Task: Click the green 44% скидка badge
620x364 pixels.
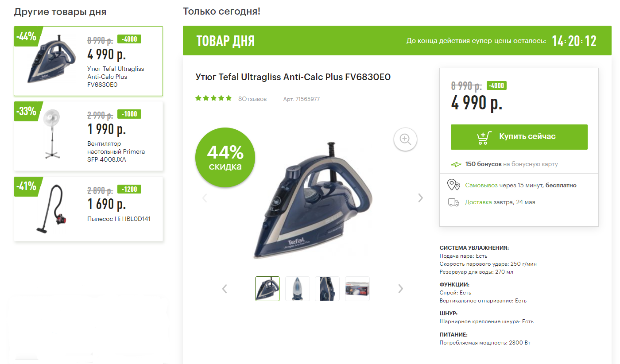Action: click(225, 158)
